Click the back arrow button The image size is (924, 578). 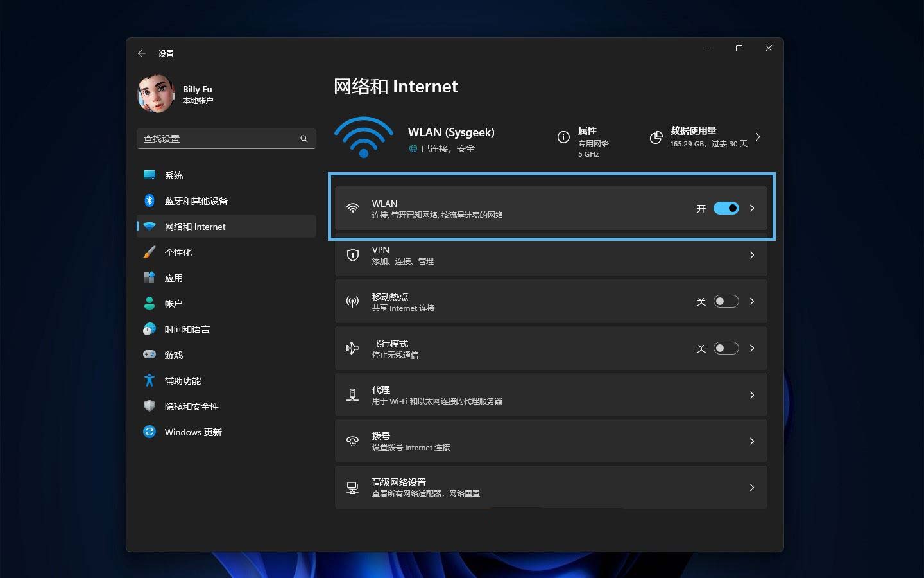point(142,53)
